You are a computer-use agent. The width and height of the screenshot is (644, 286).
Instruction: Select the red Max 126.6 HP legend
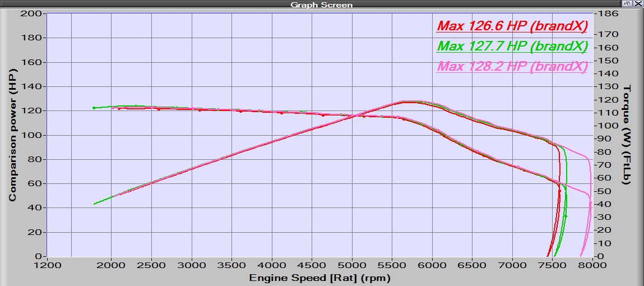coord(512,26)
